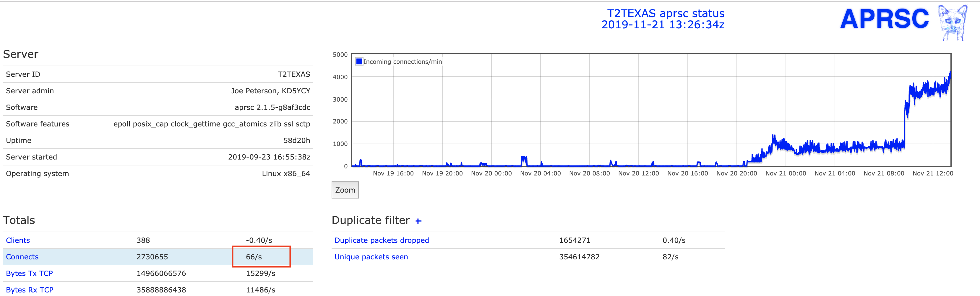Expand Duplicate filter with plus icon
The image size is (980, 296).
point(418,221)
